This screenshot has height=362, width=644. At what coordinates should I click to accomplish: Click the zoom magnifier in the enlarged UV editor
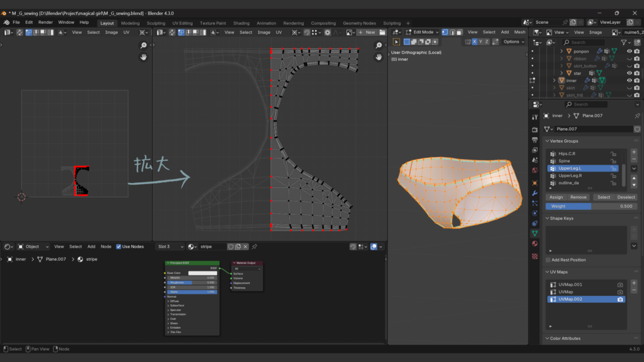(379, 45)
